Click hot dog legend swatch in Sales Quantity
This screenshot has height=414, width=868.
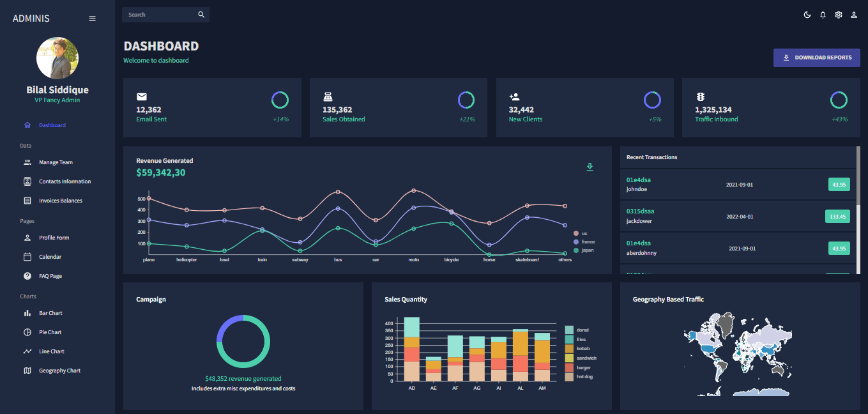pyautogui.click(x=569, y=377)
